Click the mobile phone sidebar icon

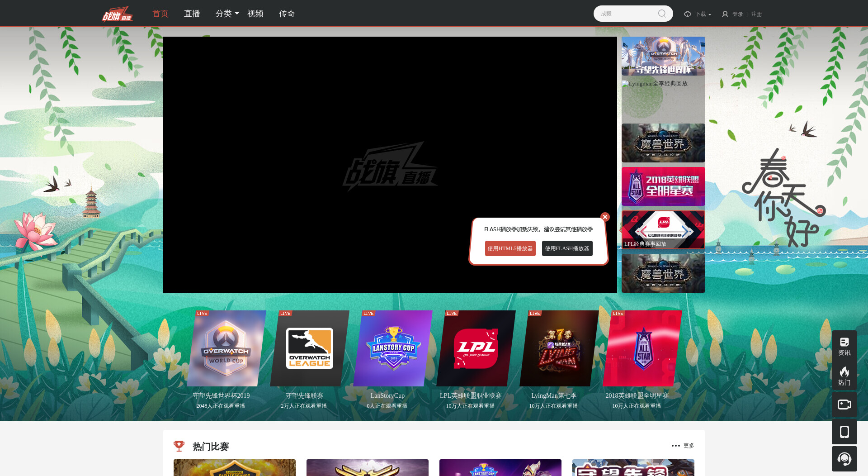(x=844, y=432)
